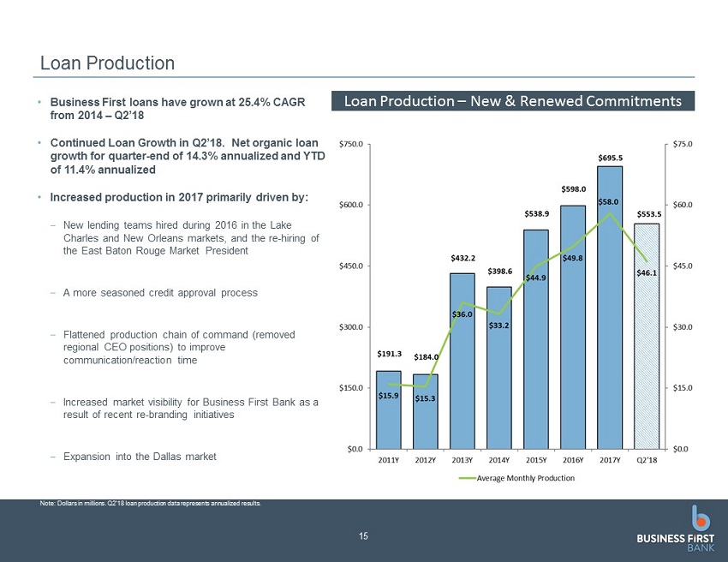Screen dimensions: 728x562
Task: Select the "2013Y" x-axis label
Action: pyautogui.click(x=462, y=460)
